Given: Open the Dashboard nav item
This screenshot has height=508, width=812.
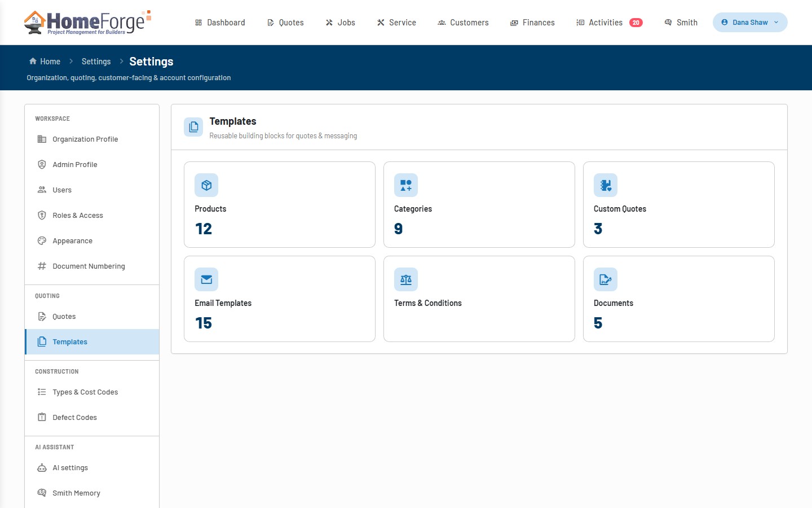Looking at the screenshot, I should tap(220, 23).
